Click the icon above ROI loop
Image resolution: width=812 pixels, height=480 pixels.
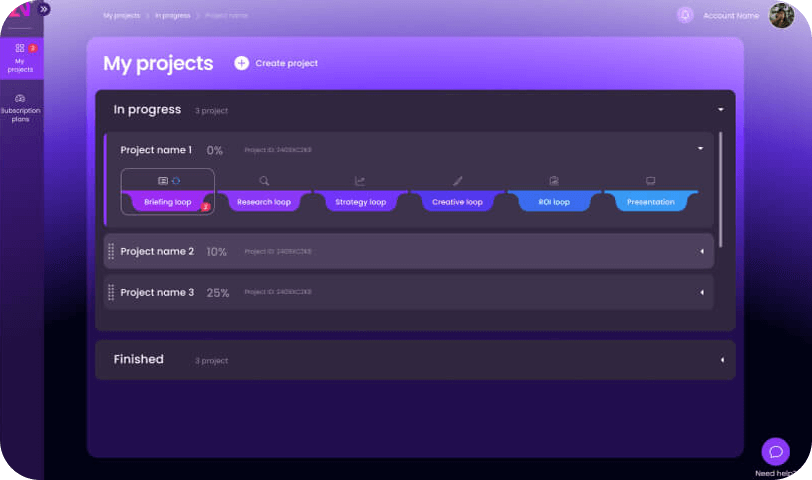click(554, 181)
